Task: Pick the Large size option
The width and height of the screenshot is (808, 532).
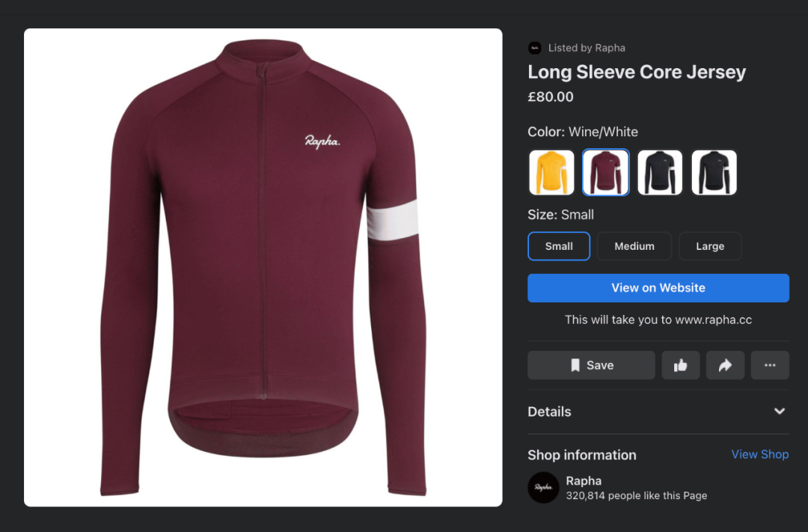Action: pos(710,246)
